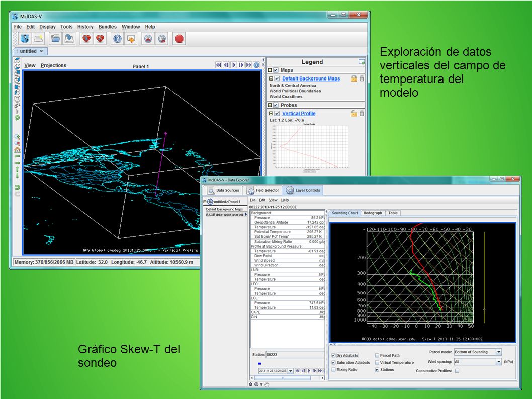The image size is (532, 399).
Task: Enable Virtual Temperature checkbox
Action: [377, 363]
